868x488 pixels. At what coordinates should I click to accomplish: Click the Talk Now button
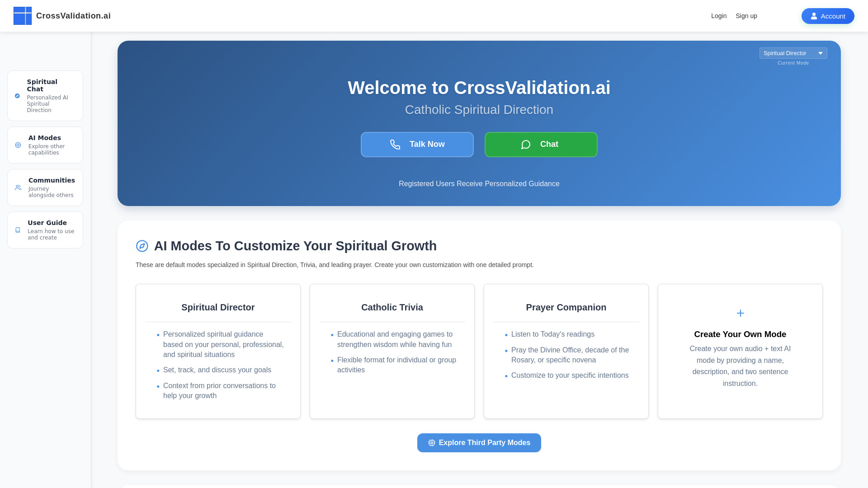[417, 145]
